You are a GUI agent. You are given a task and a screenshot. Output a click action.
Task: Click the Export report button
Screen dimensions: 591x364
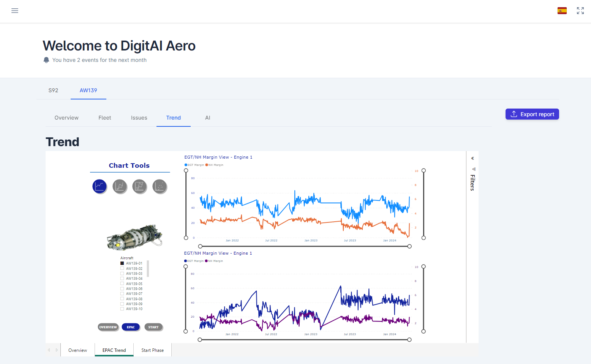[532, 114]
